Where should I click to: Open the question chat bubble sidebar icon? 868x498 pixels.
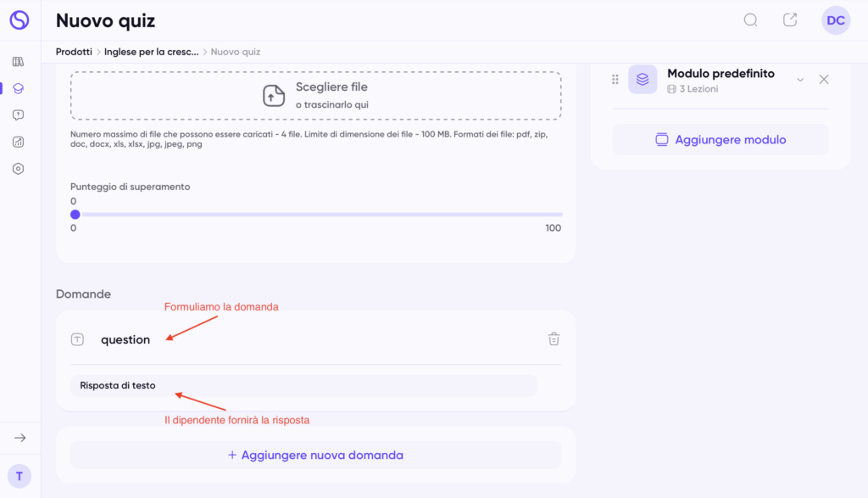tap(19, 115)
